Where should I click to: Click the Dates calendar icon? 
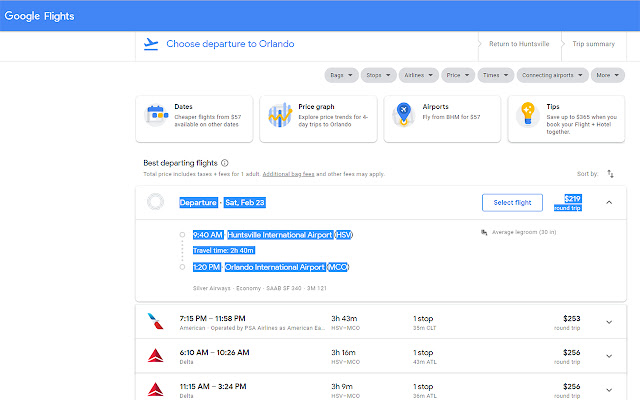pos(157,115)
